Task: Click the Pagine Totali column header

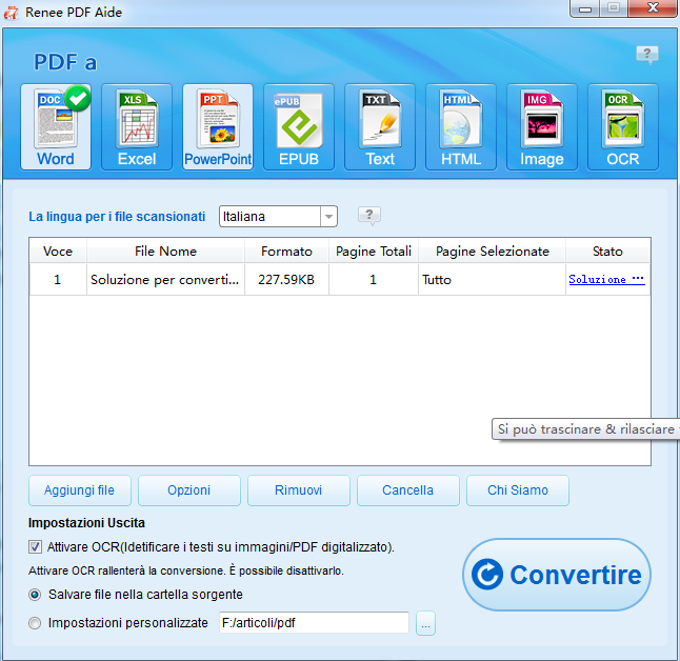Action: click(373, 251)
